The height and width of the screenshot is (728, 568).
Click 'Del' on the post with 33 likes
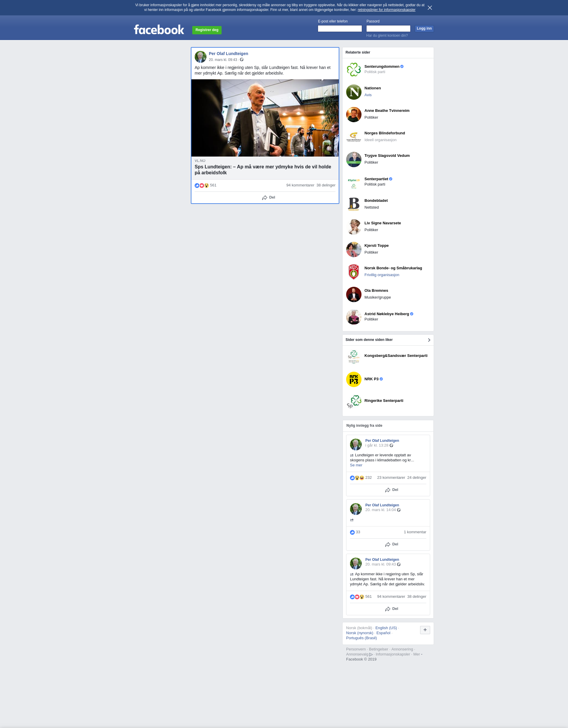coord(391,544)
